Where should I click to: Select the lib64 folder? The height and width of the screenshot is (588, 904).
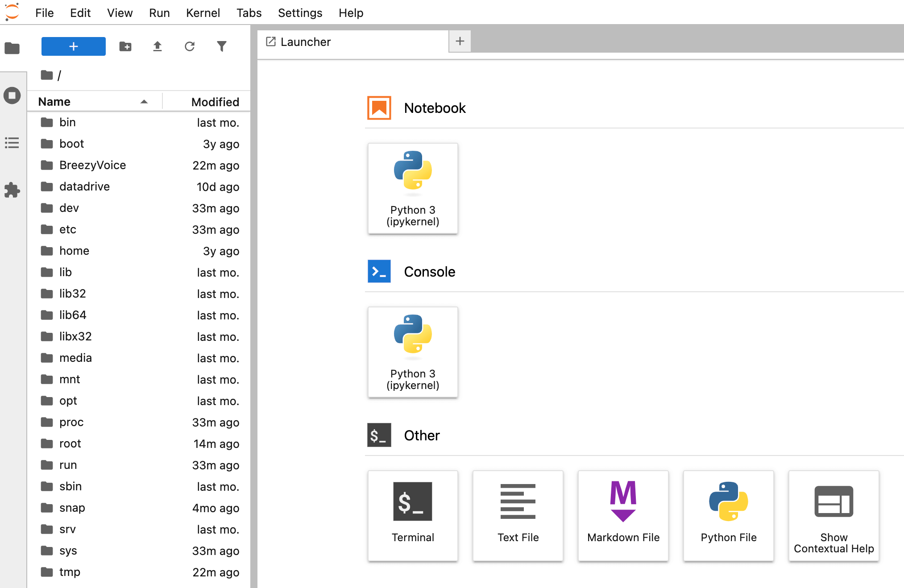(139, 315)
